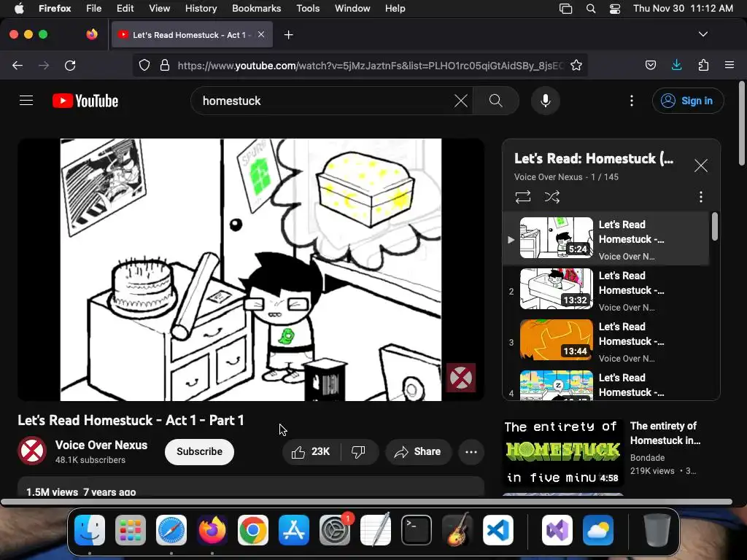Image resolution: width=747 pixels, height=560 pixels.
Task: Click the playlist list scrollbar
Action: [715, 226]
